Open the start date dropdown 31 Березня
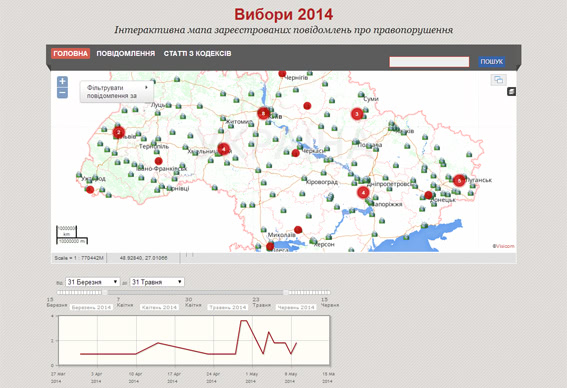This screenshot has height=388, width=567. 93,282
